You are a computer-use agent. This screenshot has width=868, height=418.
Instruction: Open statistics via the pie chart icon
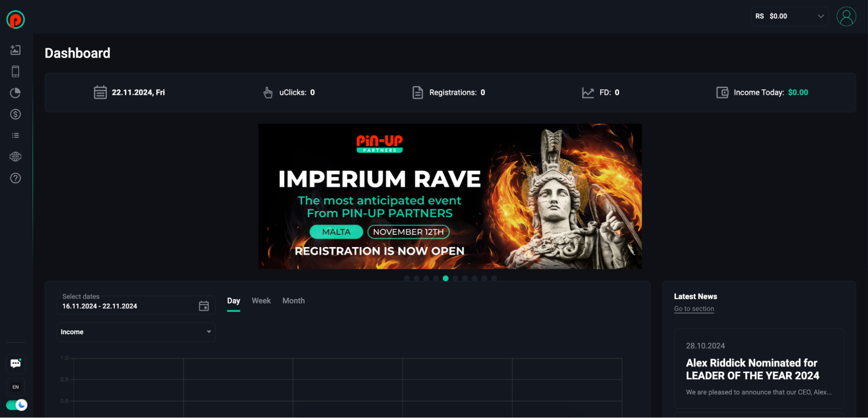coord(16,93)
